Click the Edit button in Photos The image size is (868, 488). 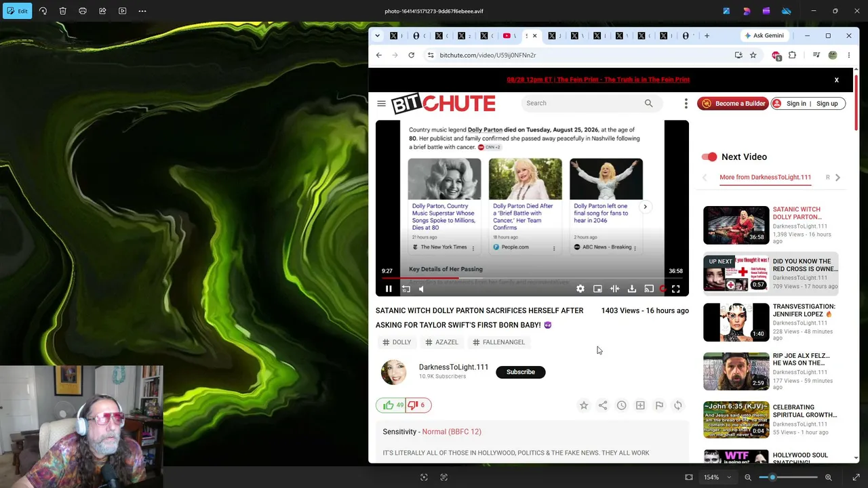click(x=16, y=11)
